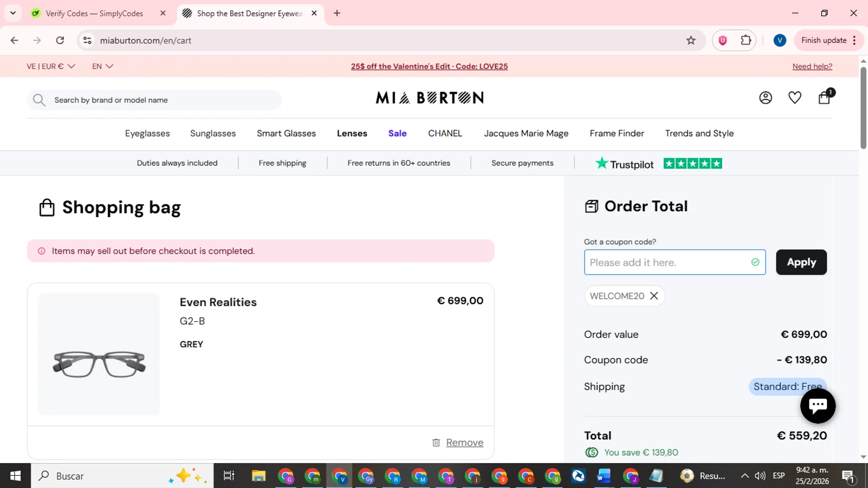Open the shopping bag cart icon
This screenshot has height=488, width=868.
click(x=825, y=97)
